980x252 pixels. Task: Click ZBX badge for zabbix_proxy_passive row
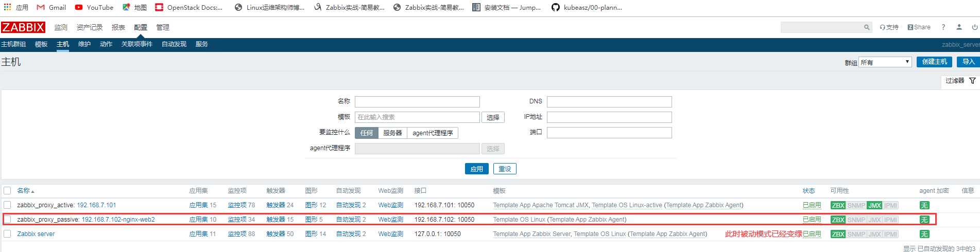pyautogui.click(x=838, y=220)
